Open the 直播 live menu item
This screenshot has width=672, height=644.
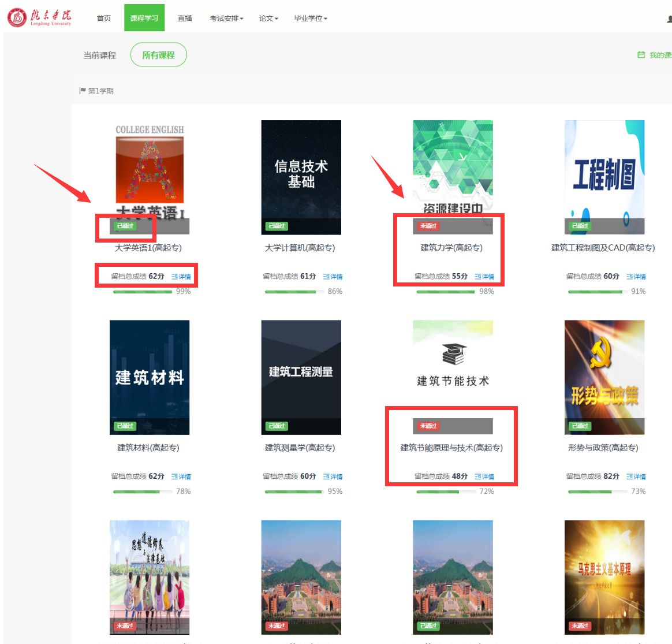(185, 18)
